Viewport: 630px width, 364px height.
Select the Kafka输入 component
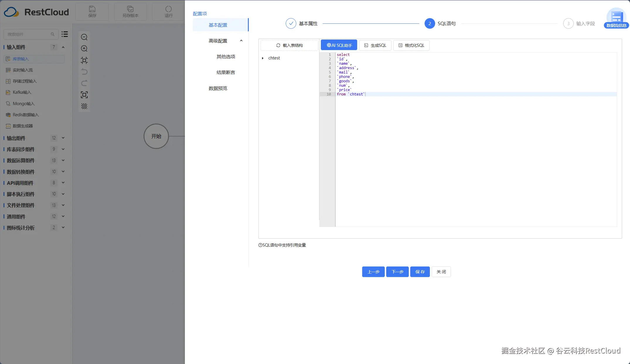(x=22, y=92)
